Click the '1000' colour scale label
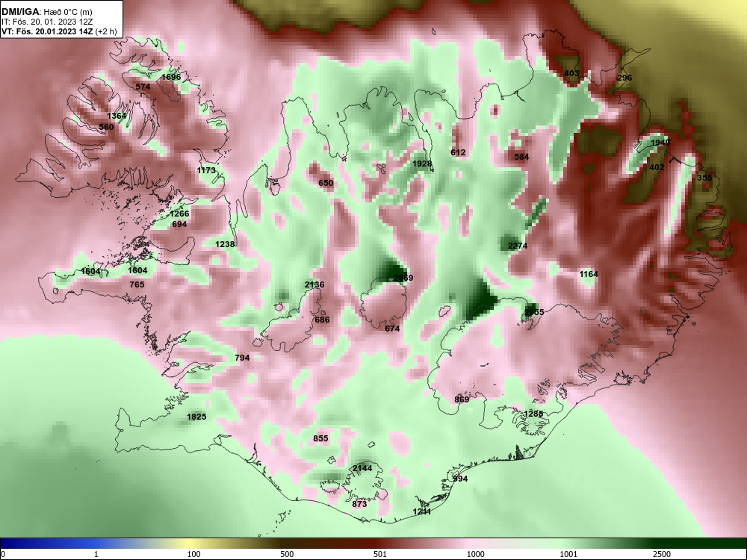This screenshot has width=747, height=560. pyautogui.click(x=476, y=554)
